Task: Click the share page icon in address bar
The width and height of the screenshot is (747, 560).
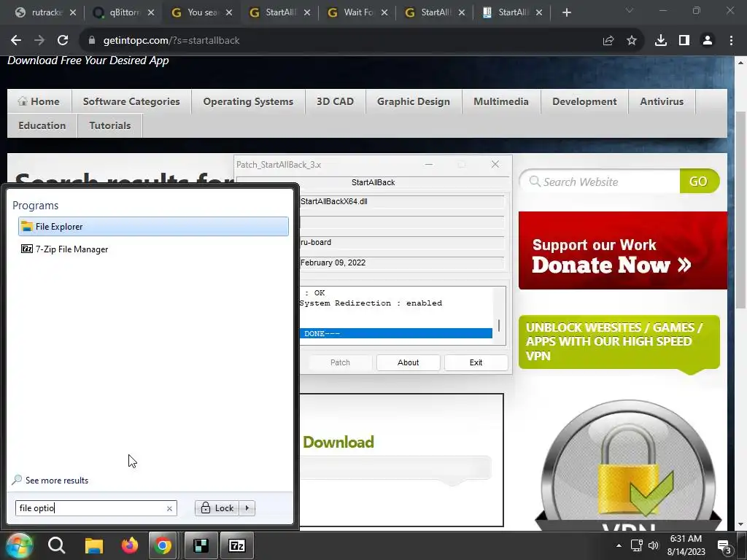Action: pyautogui.click(x=608, y=41)
